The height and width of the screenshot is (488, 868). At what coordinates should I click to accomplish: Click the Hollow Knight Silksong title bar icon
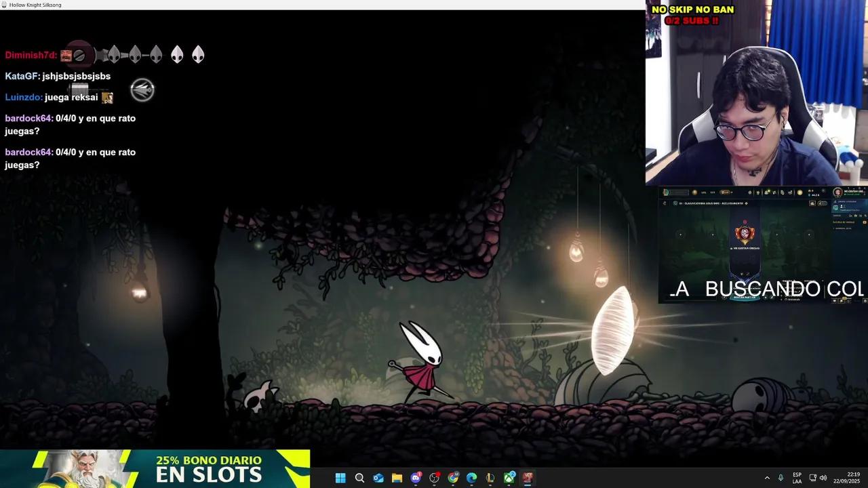(4, 5)
